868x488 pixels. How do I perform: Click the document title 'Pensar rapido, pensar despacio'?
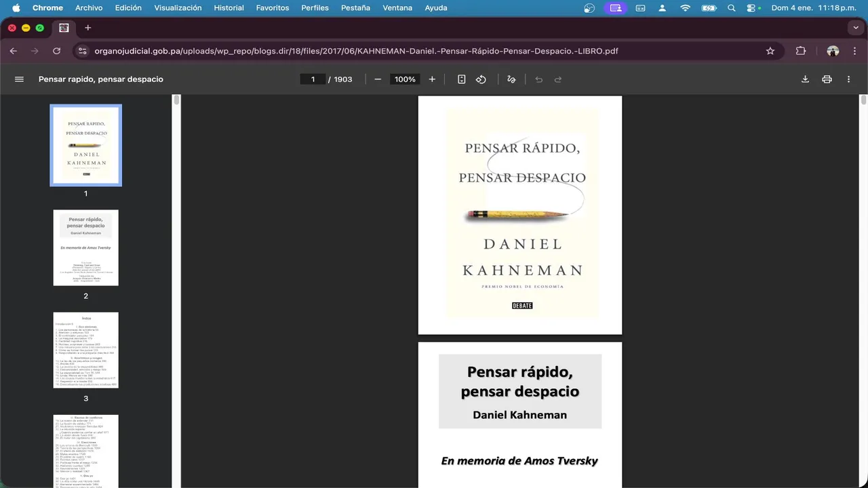point(101,79)
